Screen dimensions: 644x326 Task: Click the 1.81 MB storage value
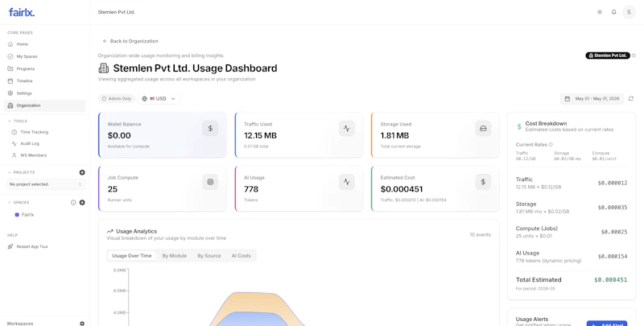(x=394, y=135)
